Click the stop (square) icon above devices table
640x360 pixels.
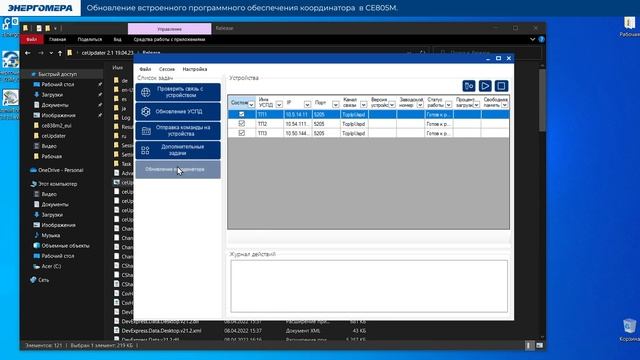coord(501,86)
